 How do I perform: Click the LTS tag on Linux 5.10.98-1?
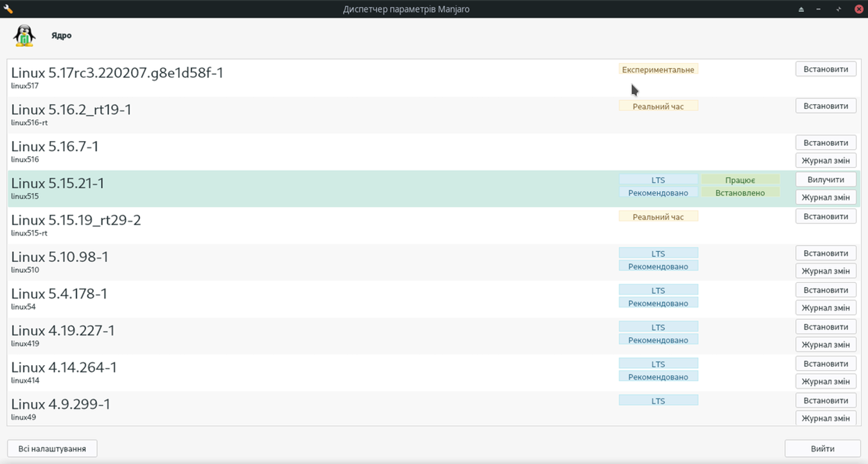[658, 253]
